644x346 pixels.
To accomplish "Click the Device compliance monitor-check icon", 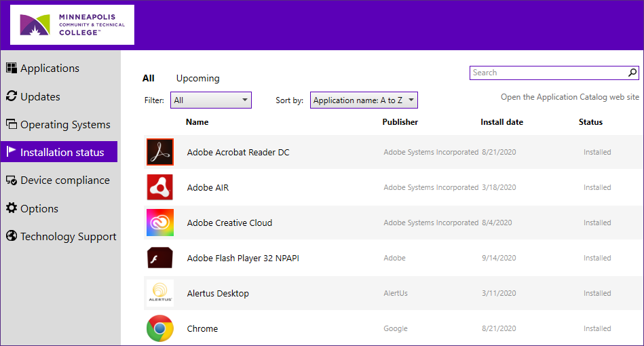I will [12, 180].
